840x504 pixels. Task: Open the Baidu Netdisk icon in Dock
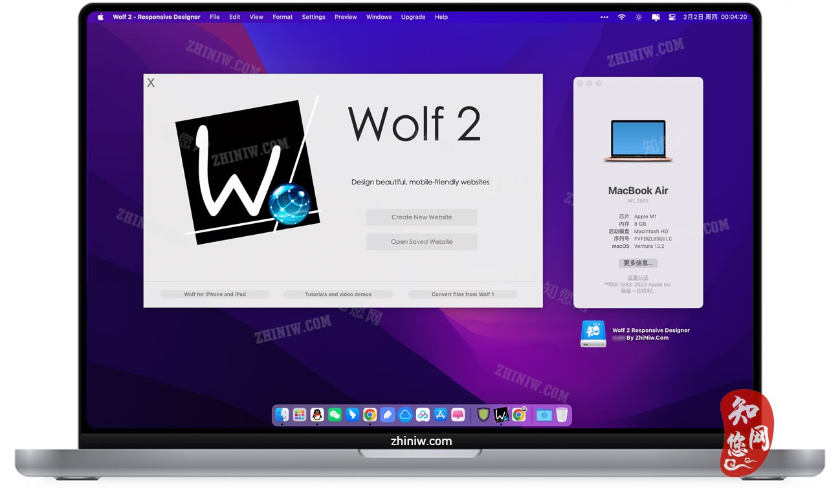[x=423, y=415]
